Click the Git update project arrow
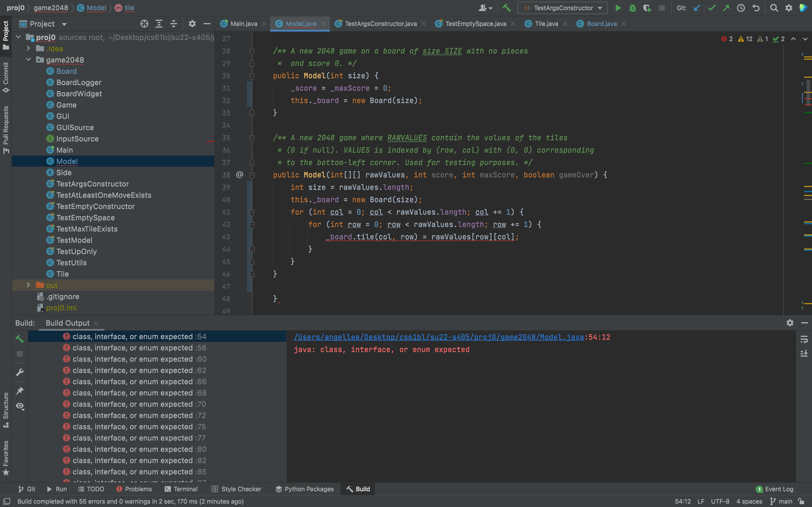Screen dimensions: 812x507 pyautogui.click(x=697, y=8)
